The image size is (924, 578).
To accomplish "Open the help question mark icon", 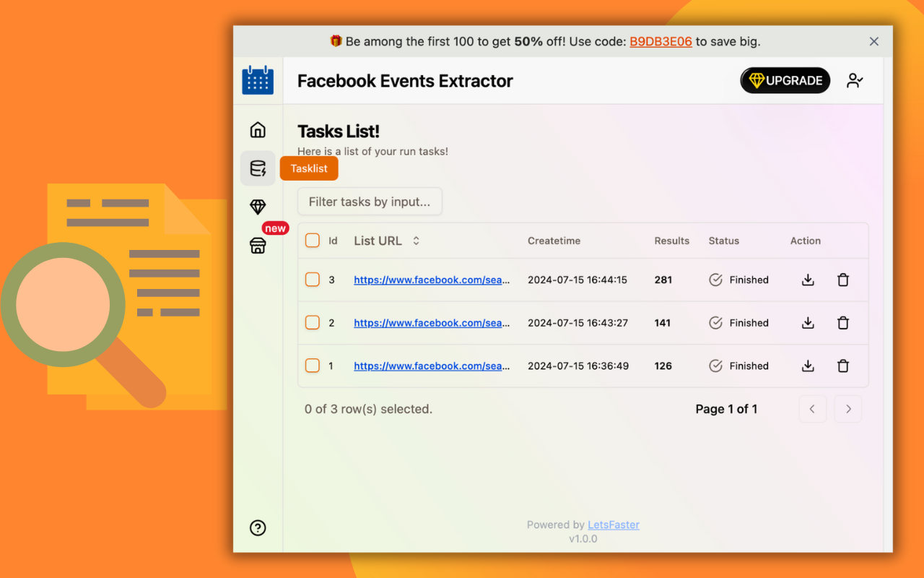I will point(258,528).
